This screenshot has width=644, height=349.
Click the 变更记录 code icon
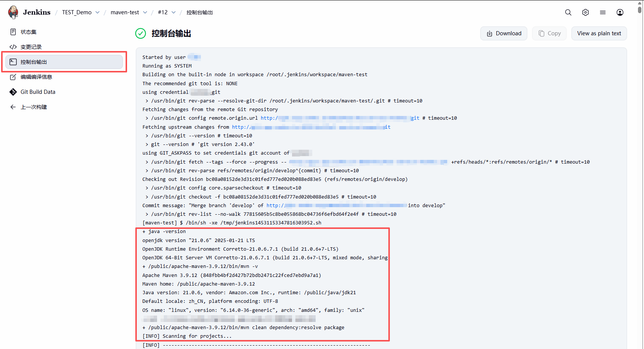click(x=13, y=47)
